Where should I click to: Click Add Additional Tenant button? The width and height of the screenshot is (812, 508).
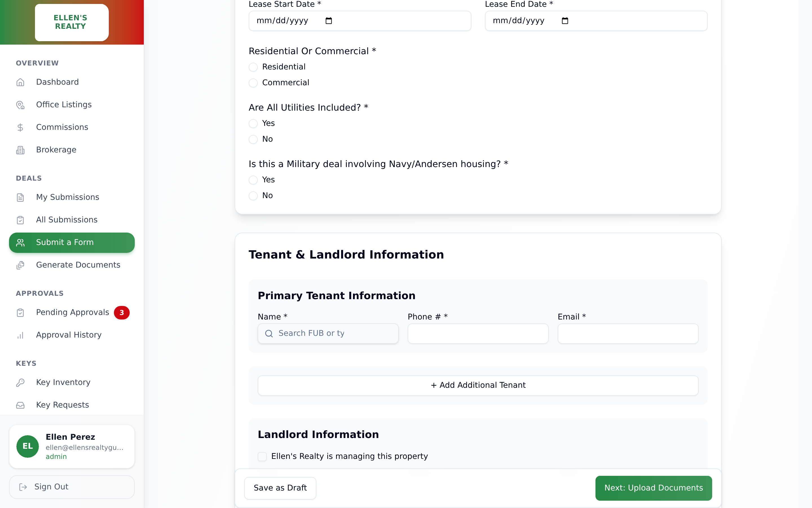[478, 385]
